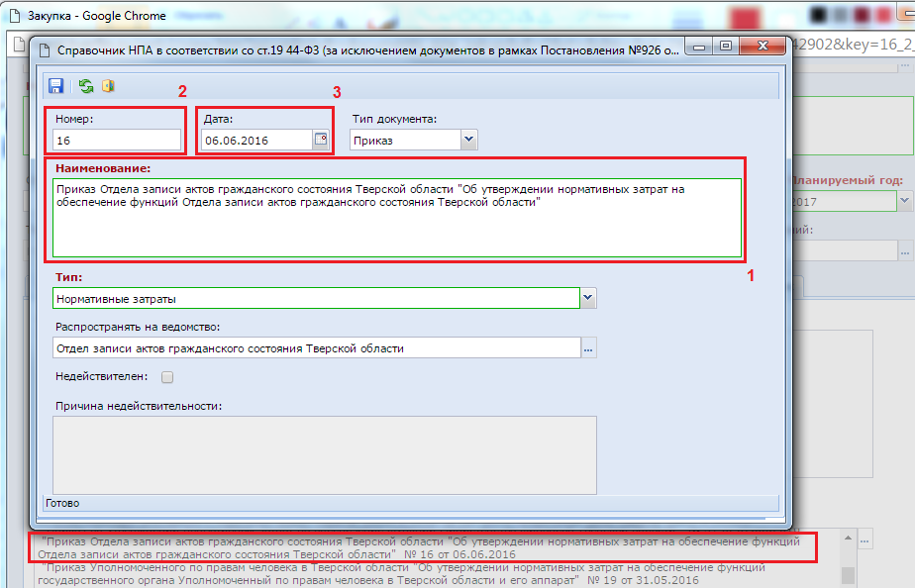
Task: Click the document icon in the dialog title bar
Action: pyautogui.click(x=44, y=46)
